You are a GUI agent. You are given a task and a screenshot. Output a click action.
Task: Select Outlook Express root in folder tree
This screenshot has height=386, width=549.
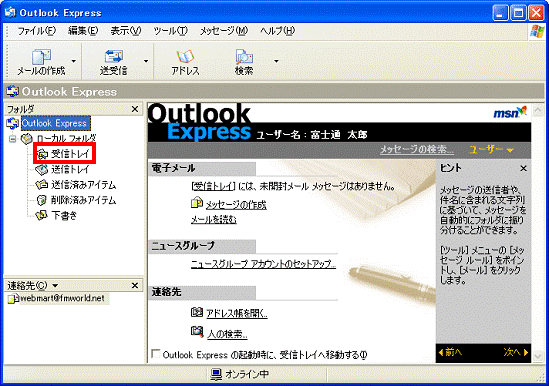click(x=55, y=123)
